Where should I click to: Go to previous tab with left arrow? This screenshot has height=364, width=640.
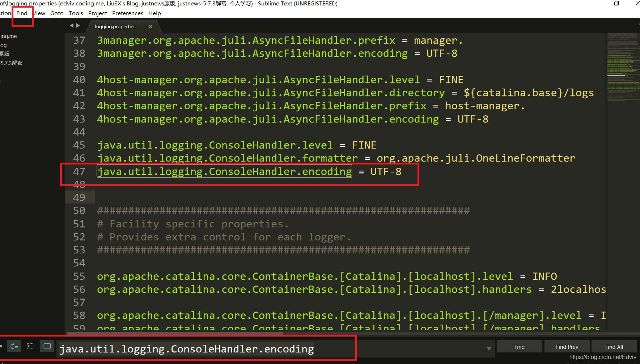click(x=72, y=26)
